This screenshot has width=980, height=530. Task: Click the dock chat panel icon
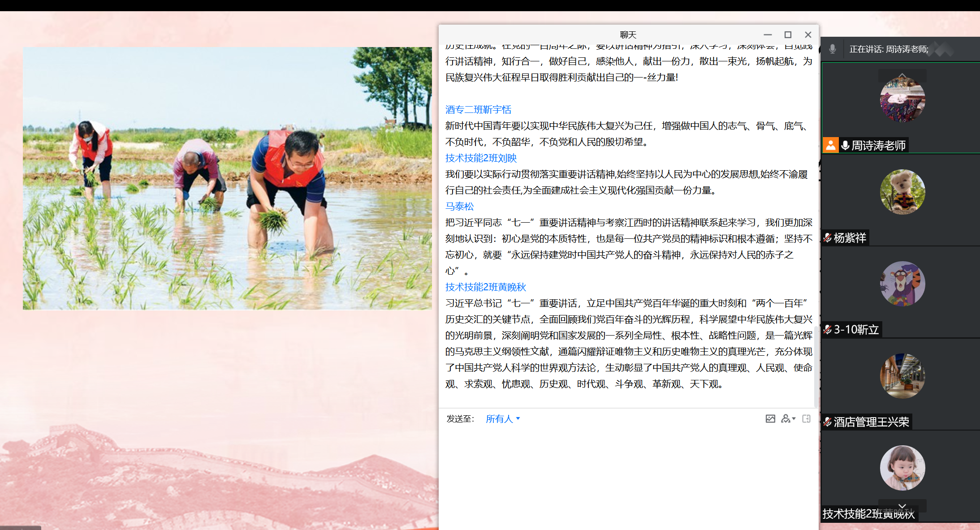click(806, 419)
